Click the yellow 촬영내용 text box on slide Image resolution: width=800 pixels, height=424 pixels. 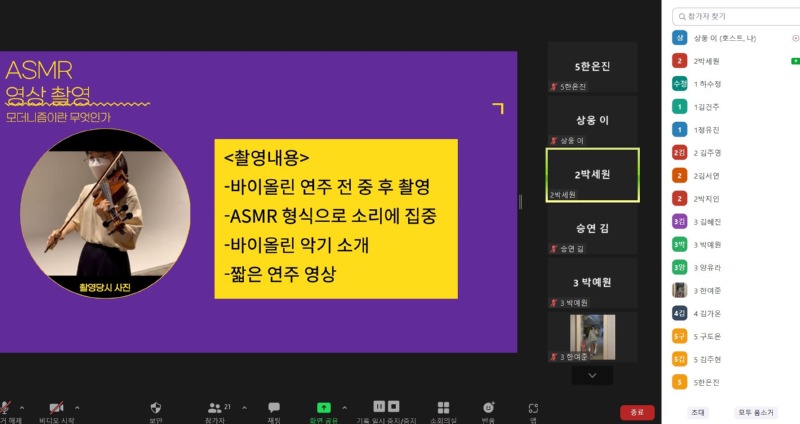point(336,219)
